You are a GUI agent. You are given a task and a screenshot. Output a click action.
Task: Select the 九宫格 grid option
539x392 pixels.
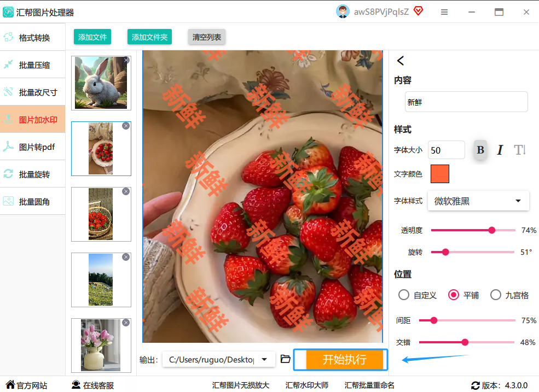click(x=496, y=295)
